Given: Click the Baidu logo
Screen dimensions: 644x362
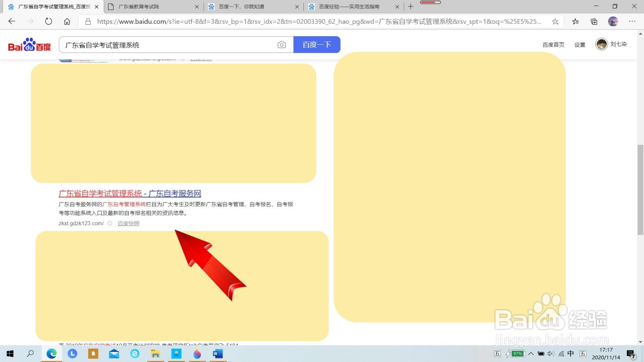Looking at the screenshot, I should (29, 45).
